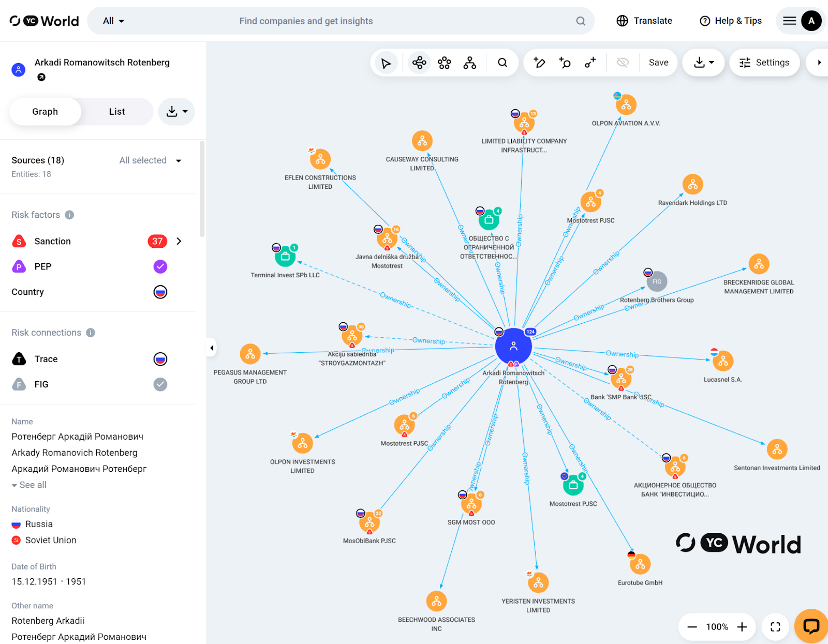This screenshot has width=828, height=644.
Task: Open the Translate option
Action: pos(644,21)
